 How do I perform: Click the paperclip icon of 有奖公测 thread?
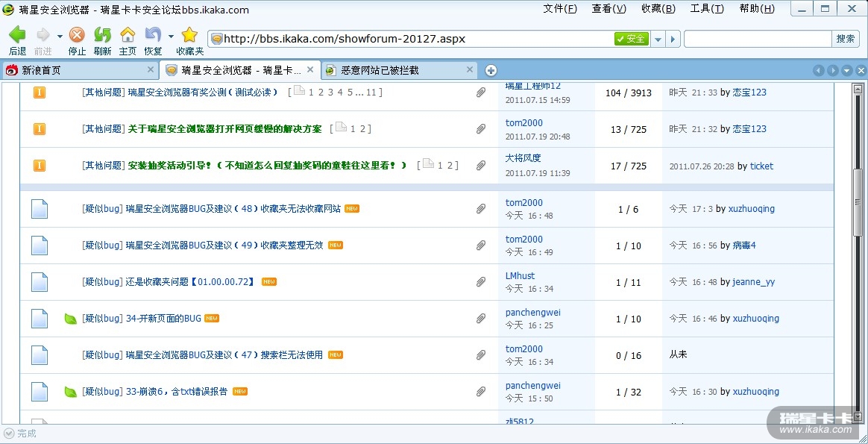tap(480, 93)
